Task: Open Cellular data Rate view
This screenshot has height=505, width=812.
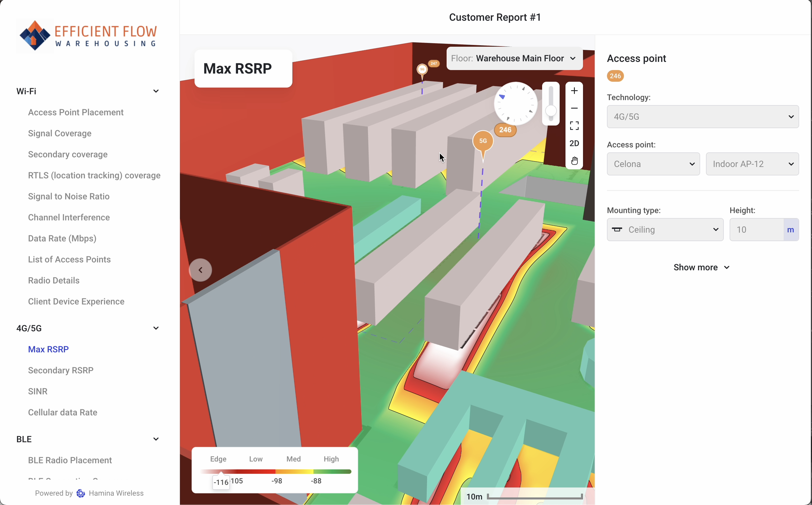Action: pyautogui.click(x=63, y=412)
